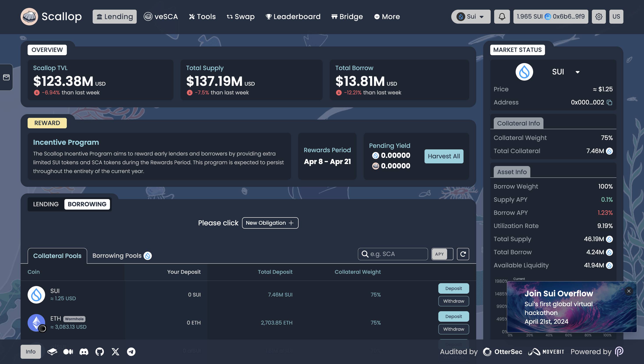Open the GitBook docs icon in footer
Screen dimensions: 644x364
pos(52,352)
